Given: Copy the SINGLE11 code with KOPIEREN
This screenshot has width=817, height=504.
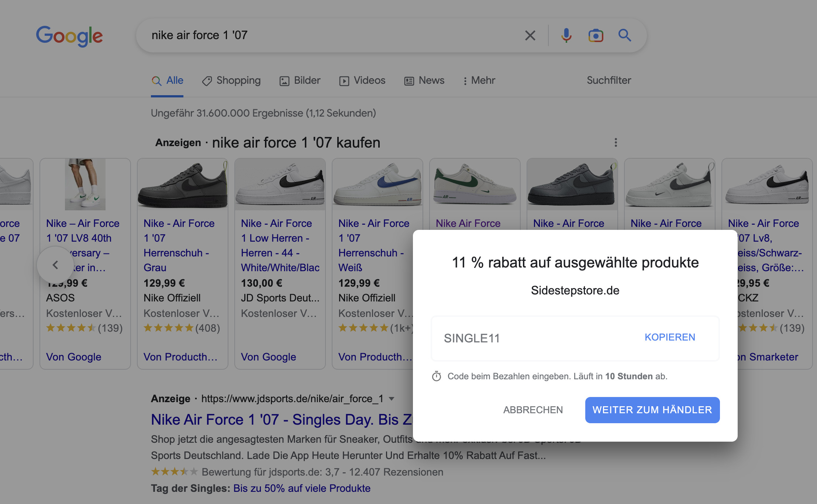Looking at the screenshot, I should 670,337.
